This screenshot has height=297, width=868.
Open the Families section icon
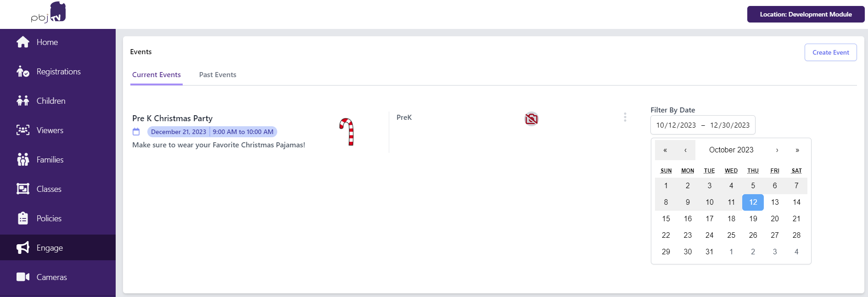(x=23, y=159)
